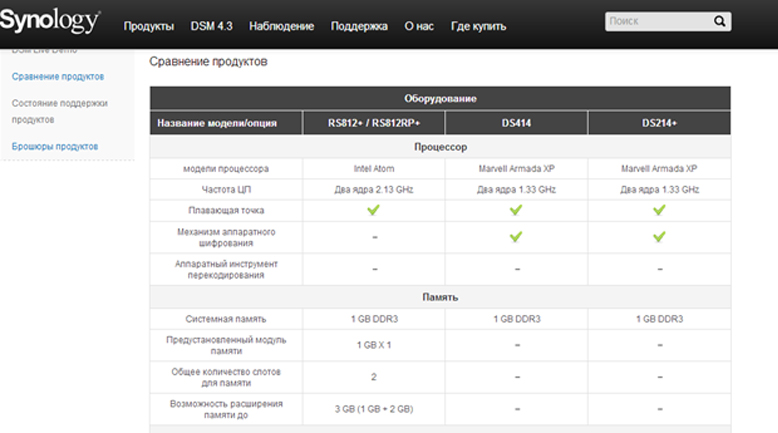Click 1 GB DDR3 under DS414 column

pos(517,319)
